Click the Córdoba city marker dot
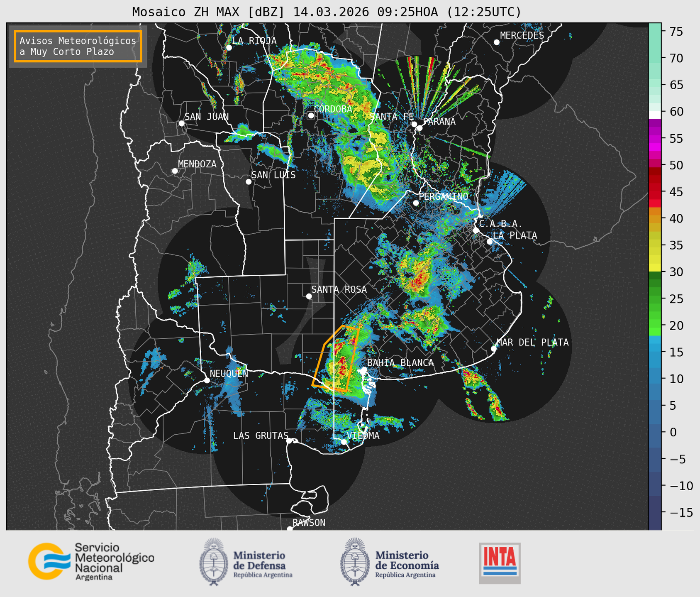Image resolution: width=700 pixels, height=597 pixels. click(311, 115)
